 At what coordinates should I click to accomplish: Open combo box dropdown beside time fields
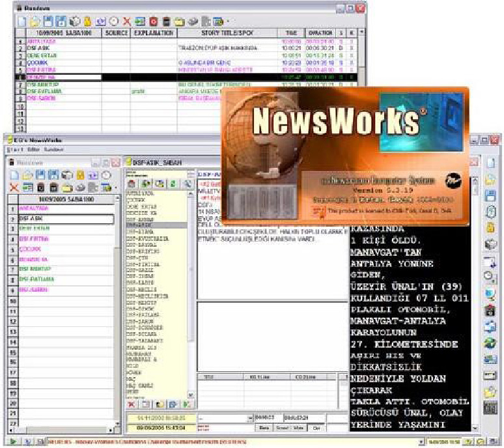pos(250,418)
